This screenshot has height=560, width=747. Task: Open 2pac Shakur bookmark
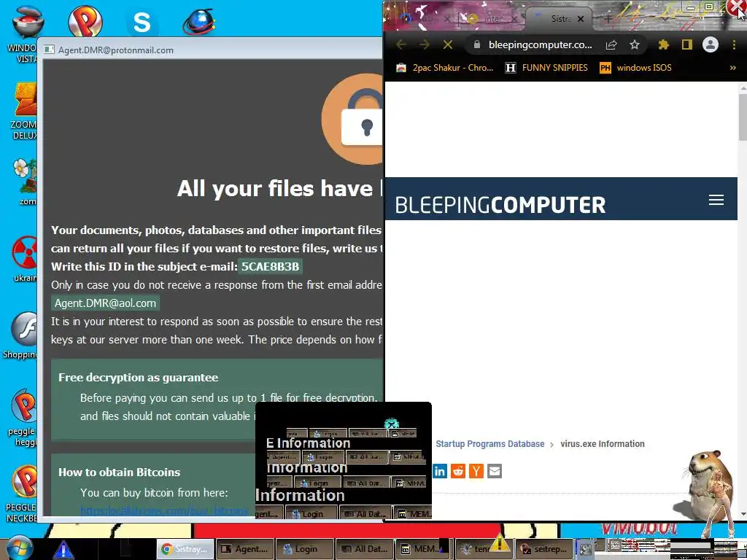(x=445, y=68)
